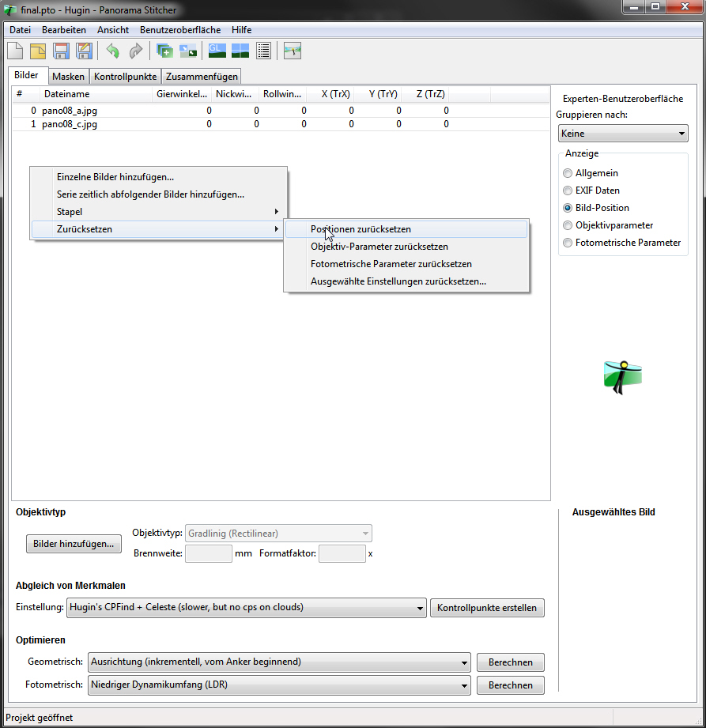Open the image list icon in toolbar
This screenshot has width=706, height=728.
coord(264,51)
